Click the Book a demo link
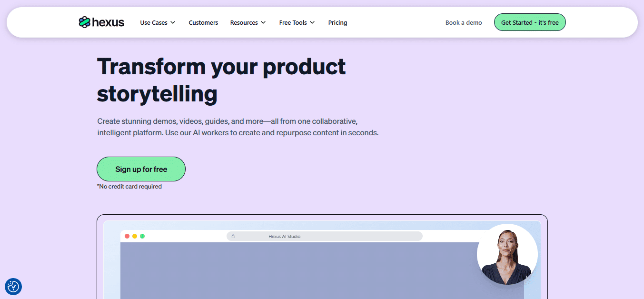644x299 pixels. 464,22
